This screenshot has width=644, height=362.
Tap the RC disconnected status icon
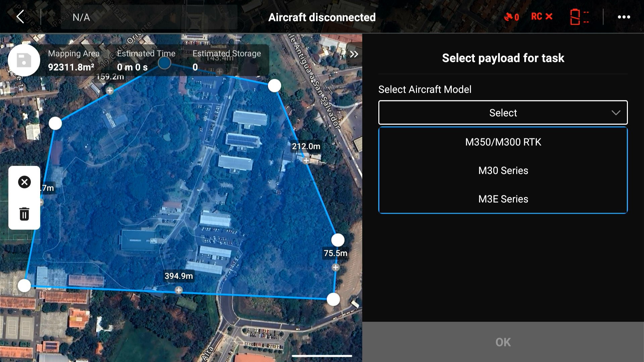pos(541,17)
